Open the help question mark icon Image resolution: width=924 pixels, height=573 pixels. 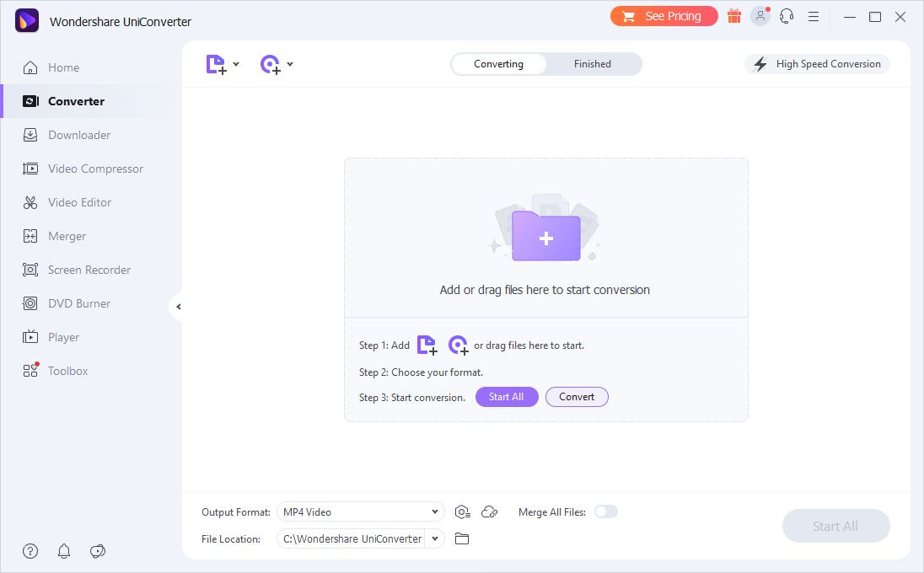point(30,551)
